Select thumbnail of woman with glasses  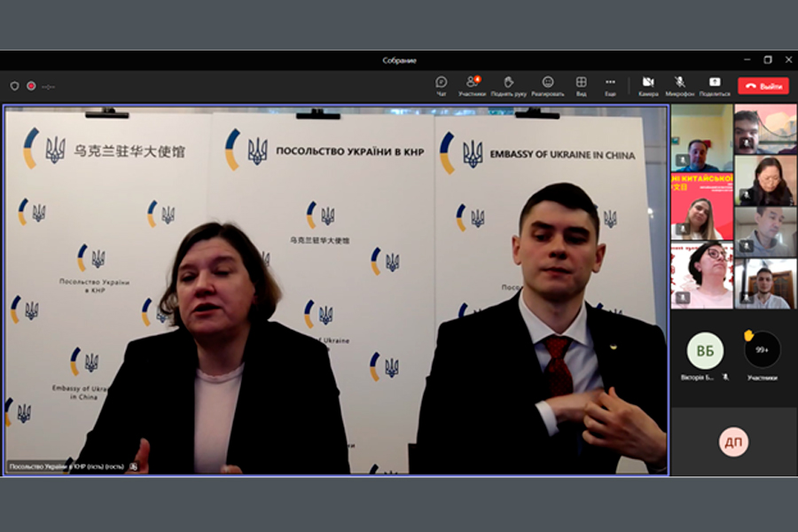[x=702, y=276]
